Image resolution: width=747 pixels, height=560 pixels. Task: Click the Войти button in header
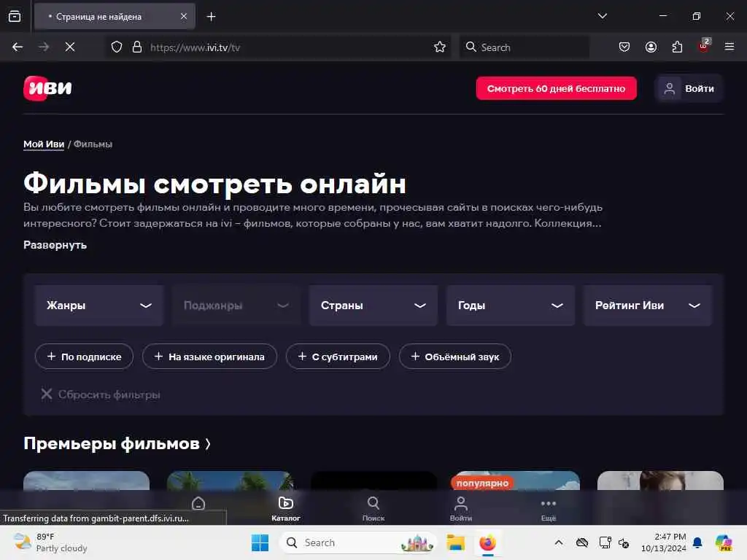pyautogui.click(x=689, y=88)
